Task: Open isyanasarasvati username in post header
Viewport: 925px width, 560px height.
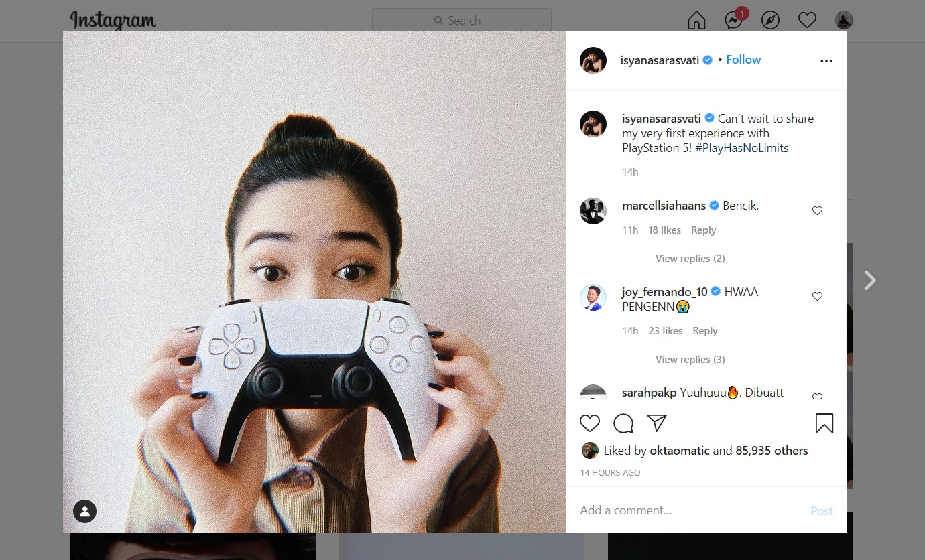Action: [x=660, y=60]
